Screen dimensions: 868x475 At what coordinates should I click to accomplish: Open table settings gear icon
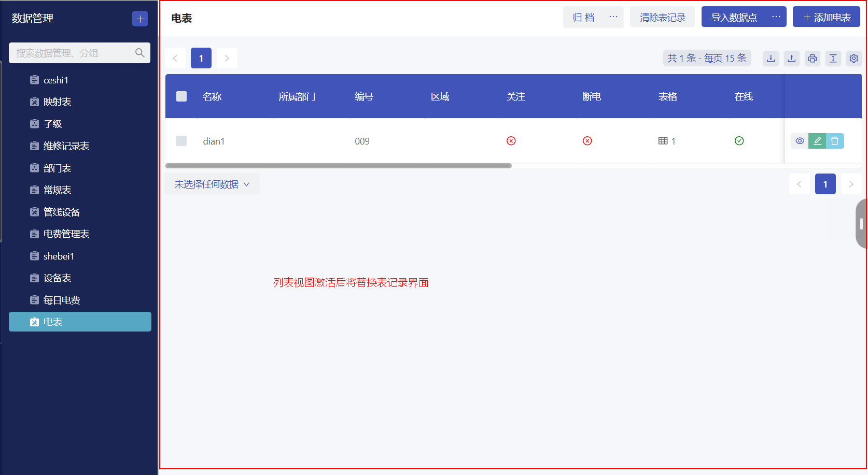point(854,59)
